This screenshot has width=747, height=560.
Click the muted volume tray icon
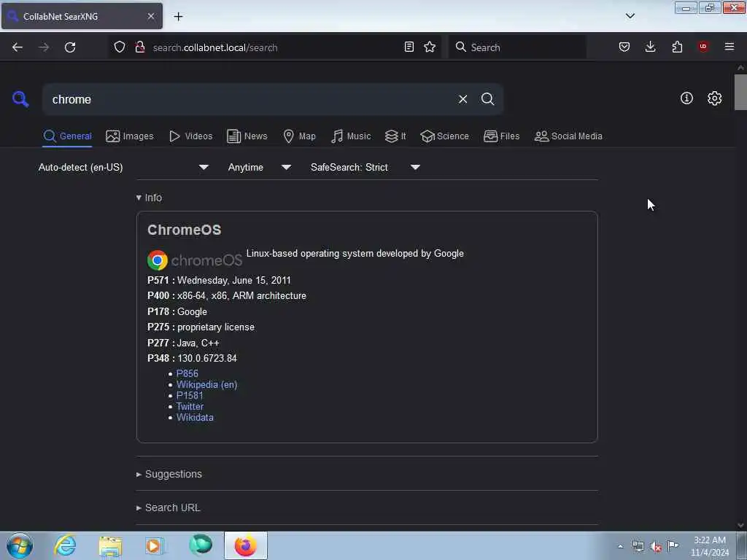point(656,547)
